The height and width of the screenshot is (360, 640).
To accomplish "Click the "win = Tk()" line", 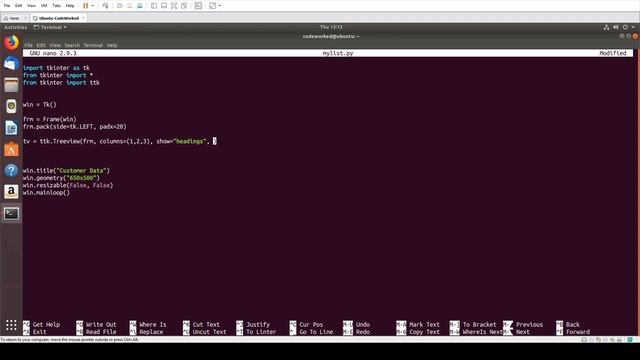I will coord(40,105).
